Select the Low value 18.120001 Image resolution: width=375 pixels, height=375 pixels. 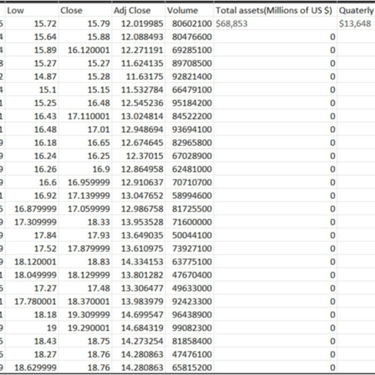pos(35,262)
